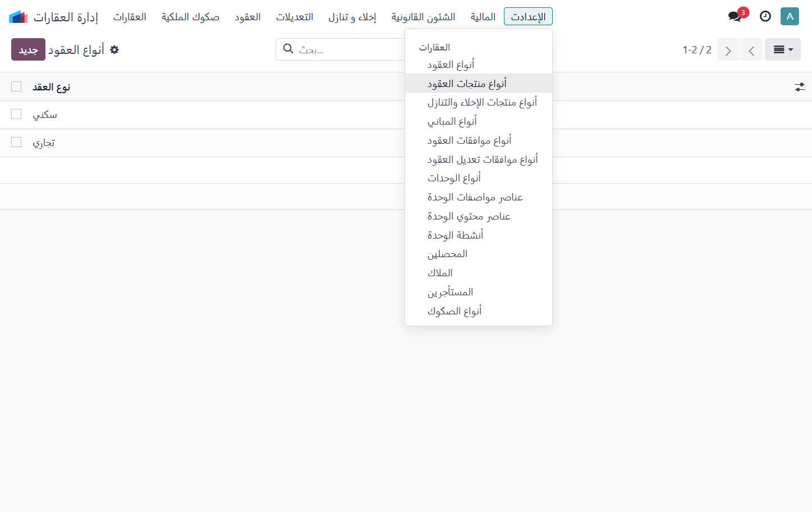The width and height of the screenshot is (812, 512).
Task: Click the gear icon beside أنواع العقود
Action: point(114,50)
